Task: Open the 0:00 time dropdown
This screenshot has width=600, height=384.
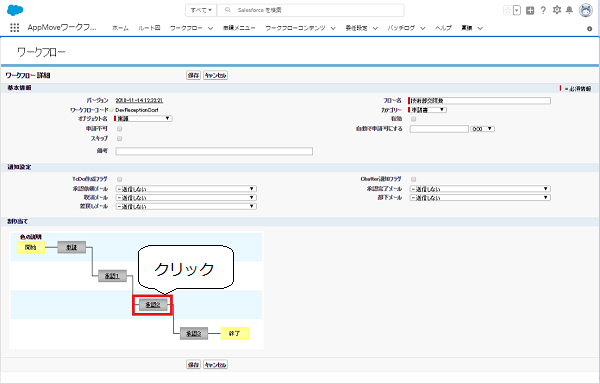Action: (x=483, y=129)
